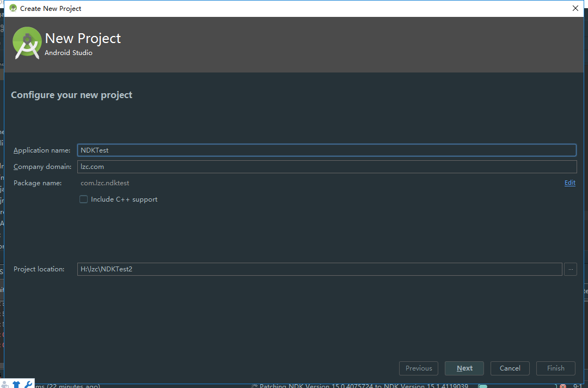588x388 pixels.
Task: Click the Edit link for package name
Action: 569,183
